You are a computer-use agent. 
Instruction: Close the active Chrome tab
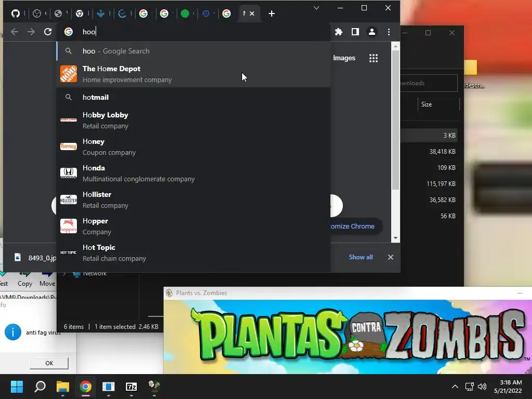tap(252, 14)
